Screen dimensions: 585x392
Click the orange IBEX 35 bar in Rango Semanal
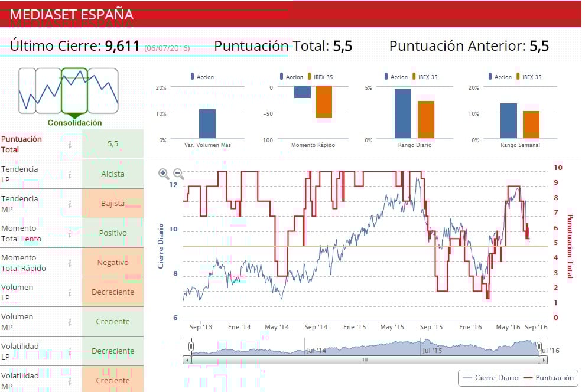[x=531, y=125]
